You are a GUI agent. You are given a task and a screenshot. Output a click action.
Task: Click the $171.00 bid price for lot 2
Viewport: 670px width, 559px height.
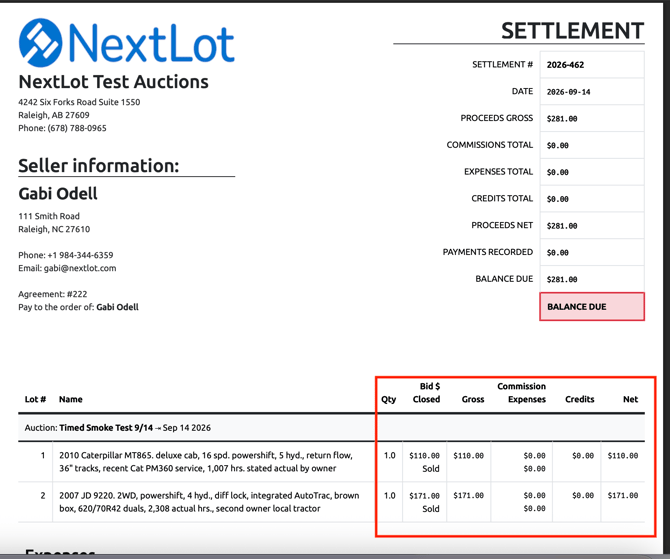(424, 496)
